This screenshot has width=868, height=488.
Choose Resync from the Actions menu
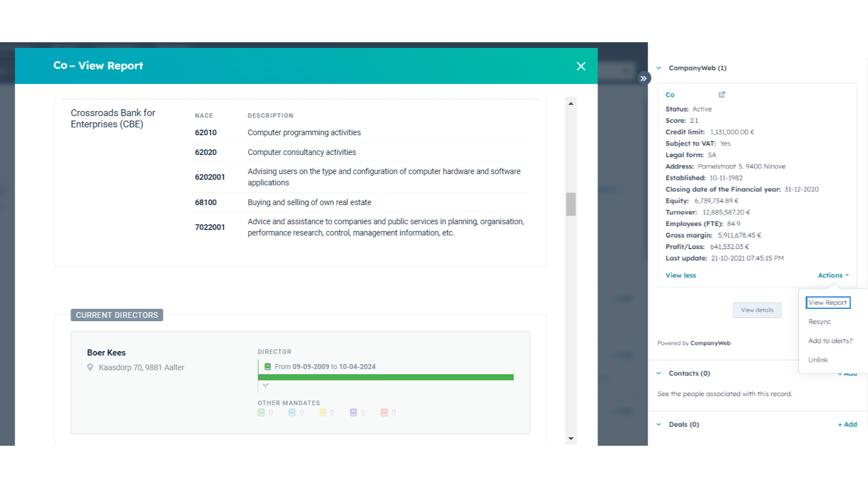[x=819, y=321]
